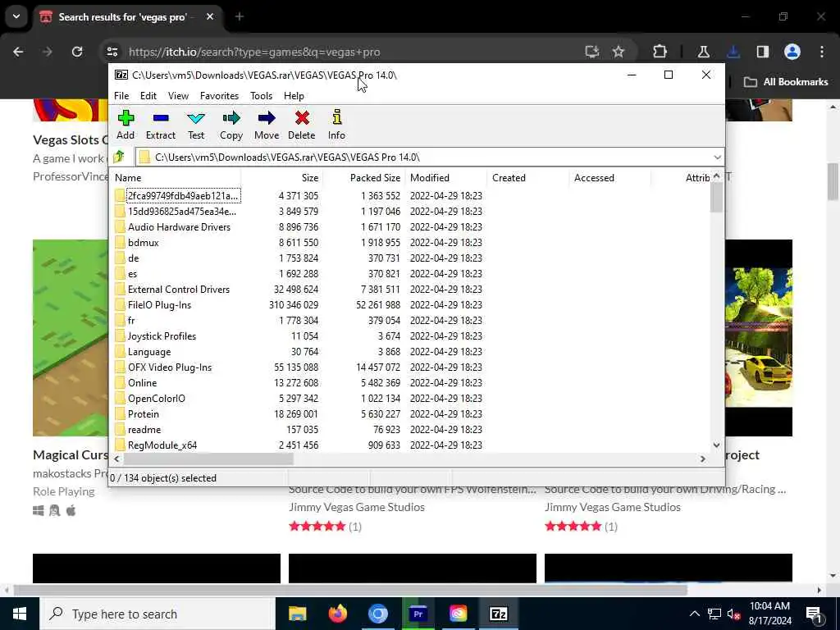
Task: Open Chrome's three-dot menu
Action: click(822, 52)
